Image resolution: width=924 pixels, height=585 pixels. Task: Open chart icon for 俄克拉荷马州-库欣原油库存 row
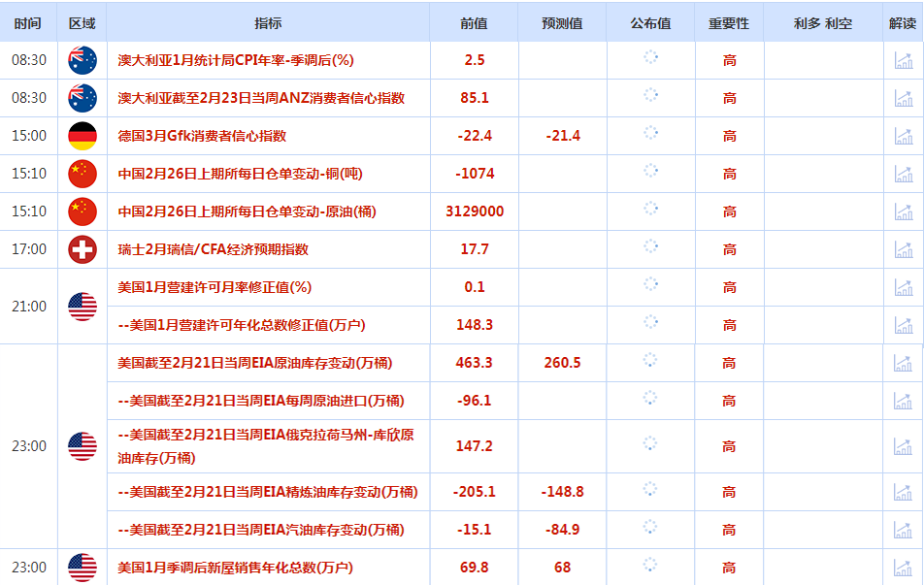(x=903, y=446)
